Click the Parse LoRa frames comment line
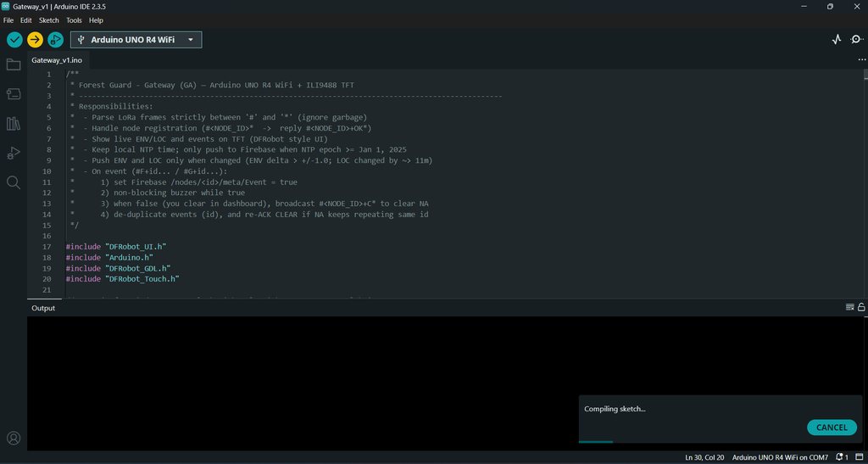 pos(219,117)
